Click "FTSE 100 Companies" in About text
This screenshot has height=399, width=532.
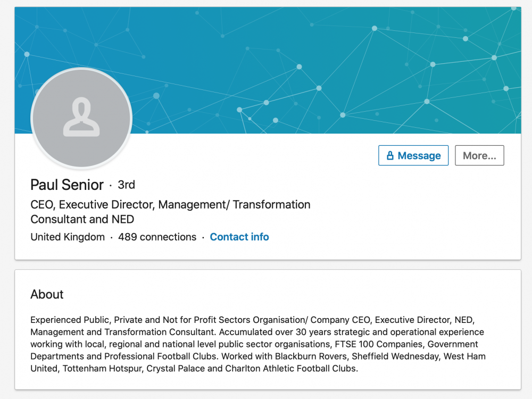pyautogui.click(x=380, y=344)
